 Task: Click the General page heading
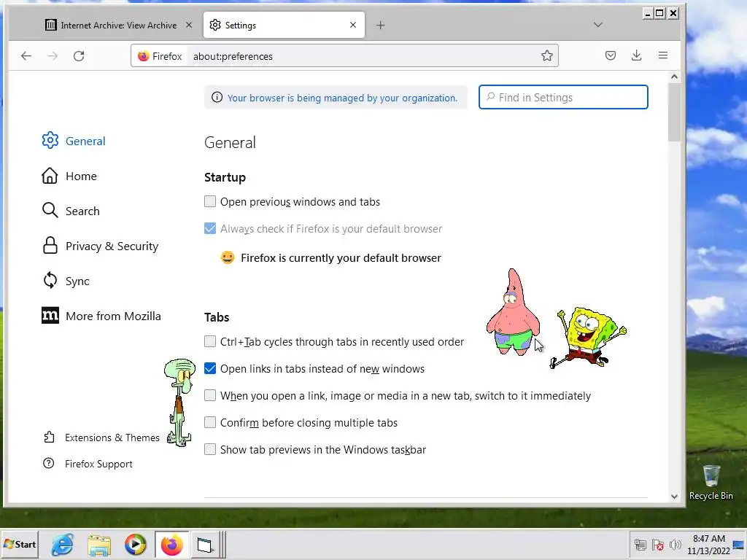pyautogui.click(x=230, y=142)
